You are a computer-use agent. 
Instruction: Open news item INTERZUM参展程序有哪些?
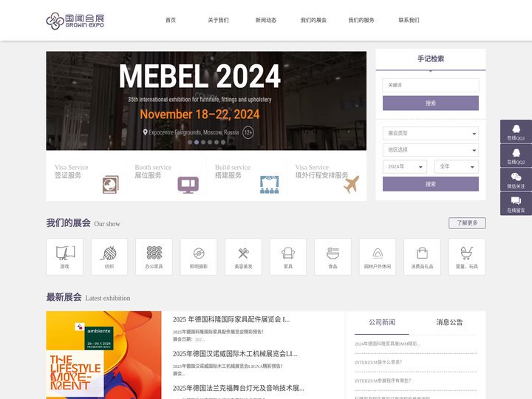click(x=383, y=381)
